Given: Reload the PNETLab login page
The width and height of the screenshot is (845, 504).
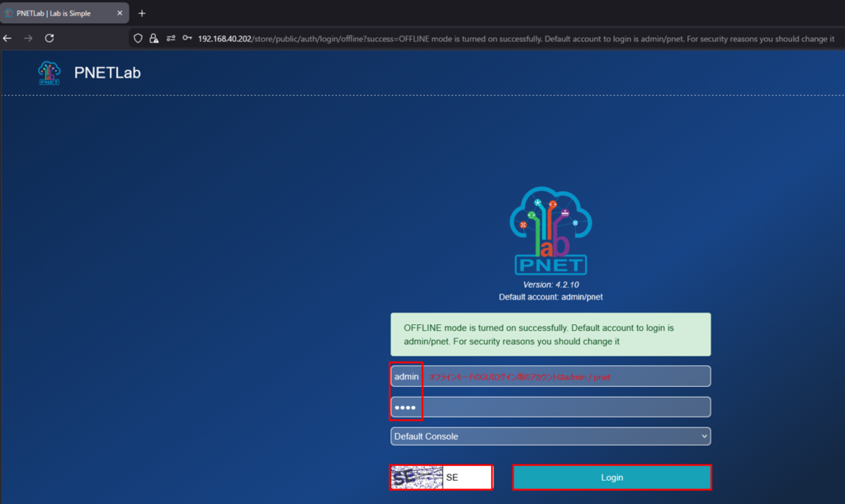Looking at the screenshot, I should click(50, 38).
